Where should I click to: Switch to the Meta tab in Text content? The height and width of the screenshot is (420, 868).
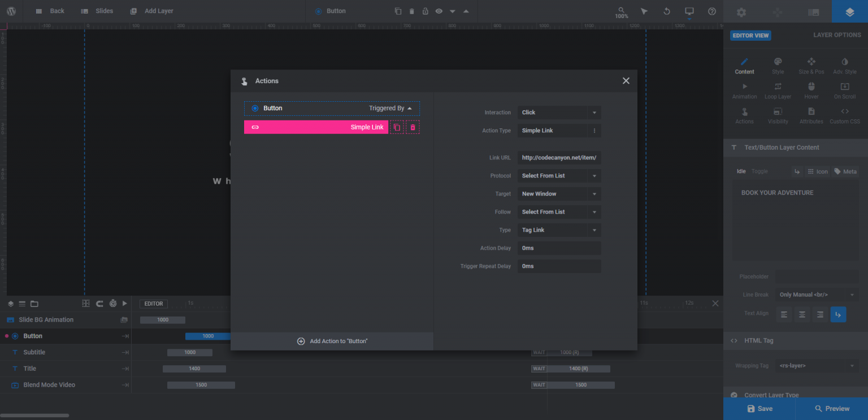845,171
